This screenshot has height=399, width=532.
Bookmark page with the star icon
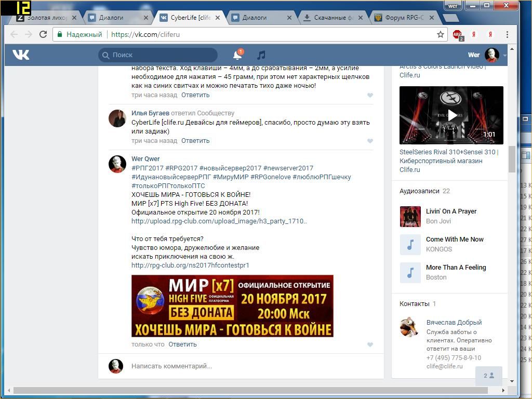coord(441,34)
